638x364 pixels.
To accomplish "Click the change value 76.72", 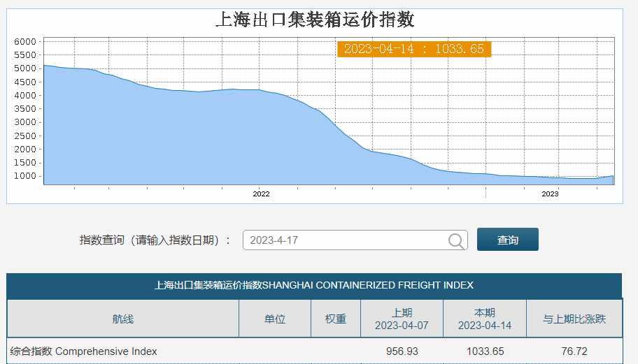I will pos(574,351).
